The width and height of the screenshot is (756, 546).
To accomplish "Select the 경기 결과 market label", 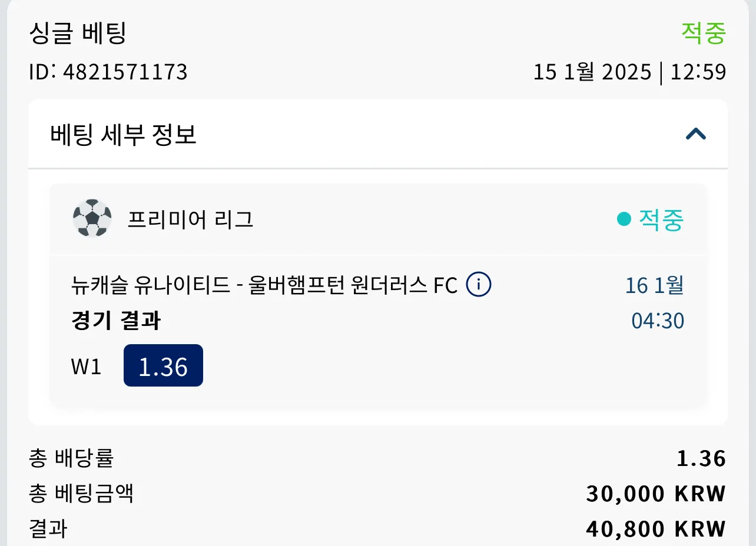I will click(116, 321).
